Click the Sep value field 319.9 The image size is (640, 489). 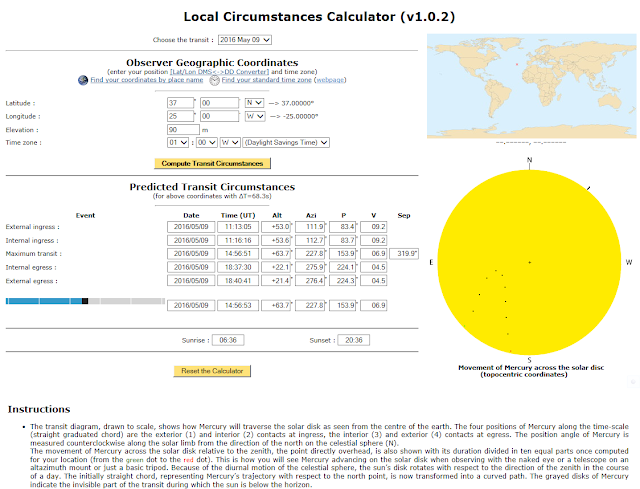pos(404,253)
